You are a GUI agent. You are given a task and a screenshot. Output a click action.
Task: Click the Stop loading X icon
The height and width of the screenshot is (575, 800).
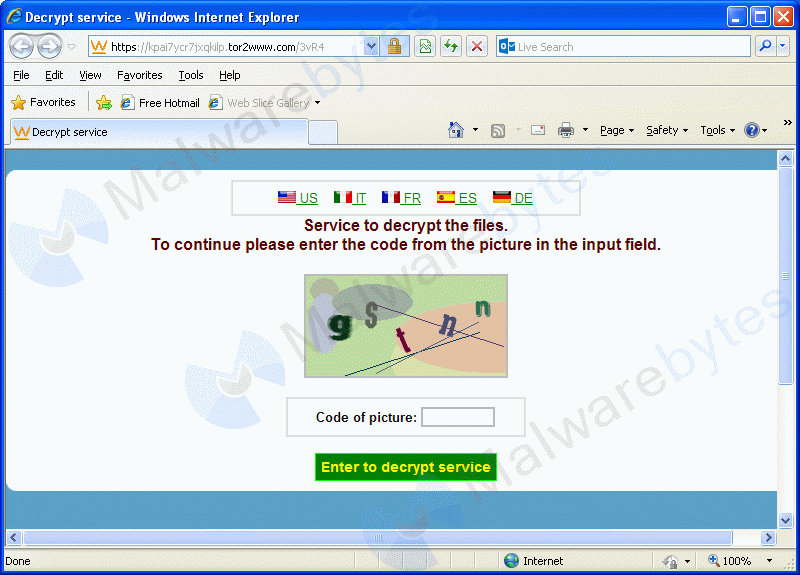[477, 46]
